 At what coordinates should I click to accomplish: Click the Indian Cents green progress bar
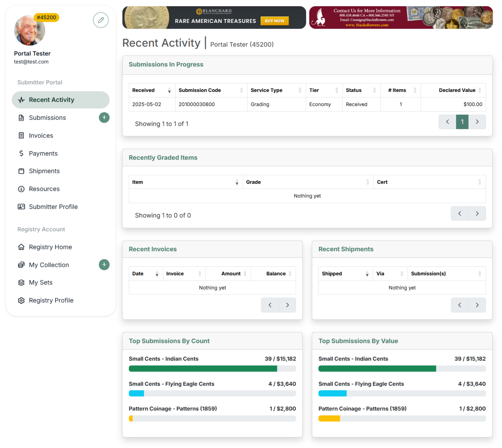point(203,368)
